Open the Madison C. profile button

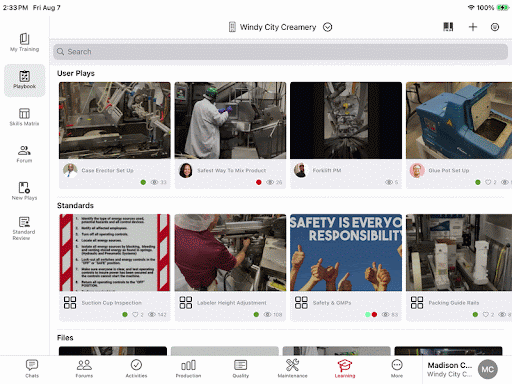tap(463, 369)
